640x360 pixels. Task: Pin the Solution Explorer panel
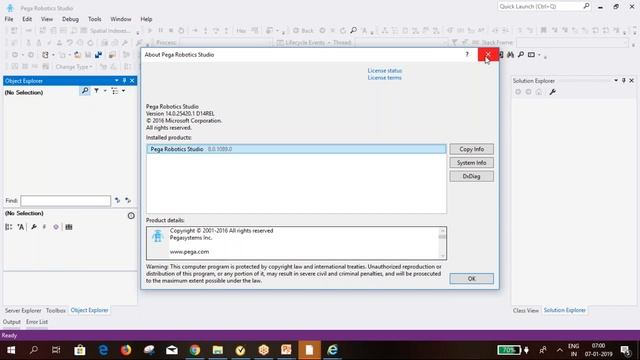point(624,81)
